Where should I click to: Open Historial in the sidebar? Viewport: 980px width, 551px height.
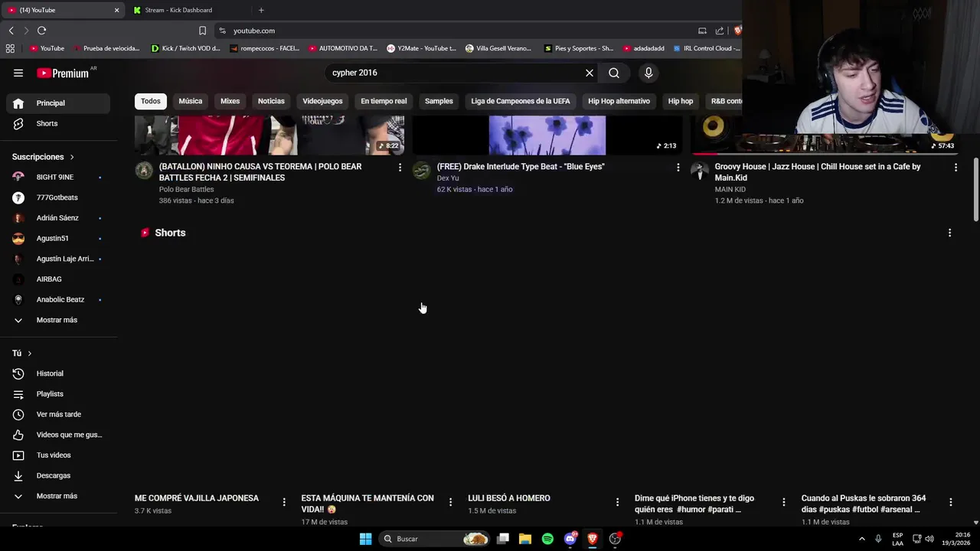tap(58, 373)
